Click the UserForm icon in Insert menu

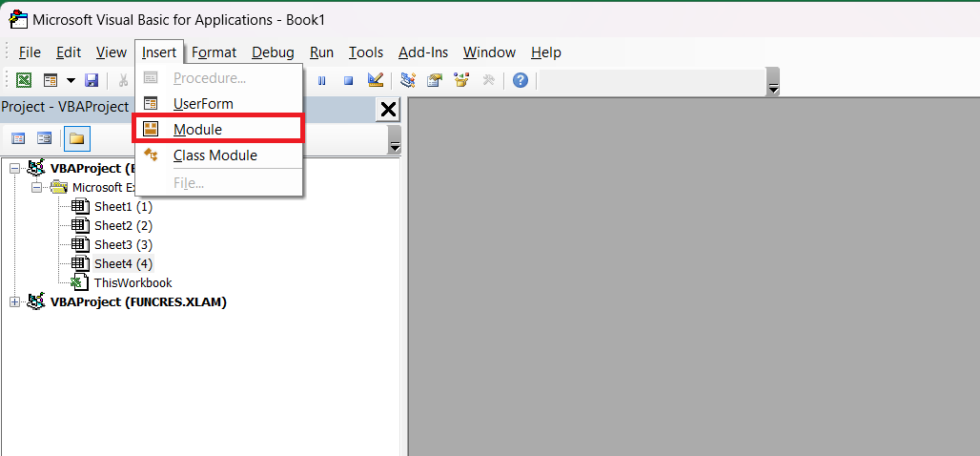click(x=151, y=103)
